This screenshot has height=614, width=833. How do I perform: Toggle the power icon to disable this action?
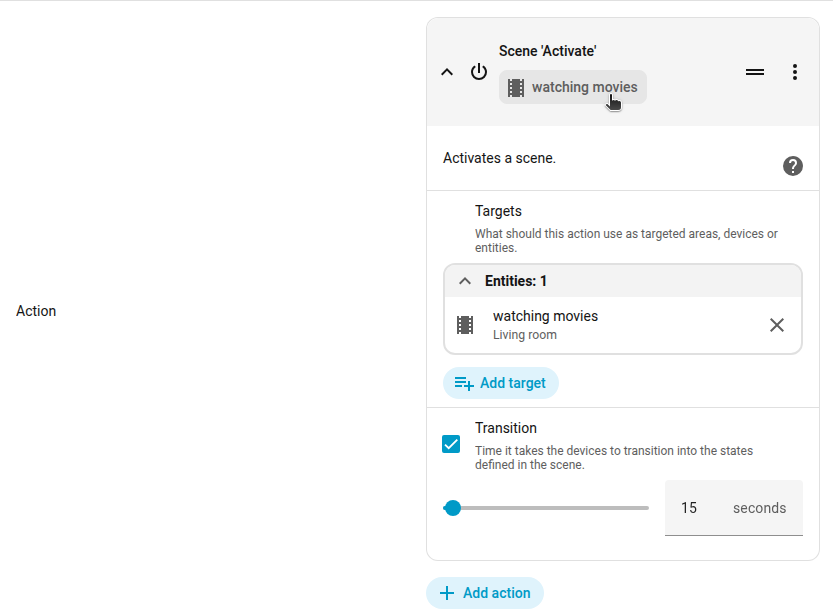(x=478, y=71)
